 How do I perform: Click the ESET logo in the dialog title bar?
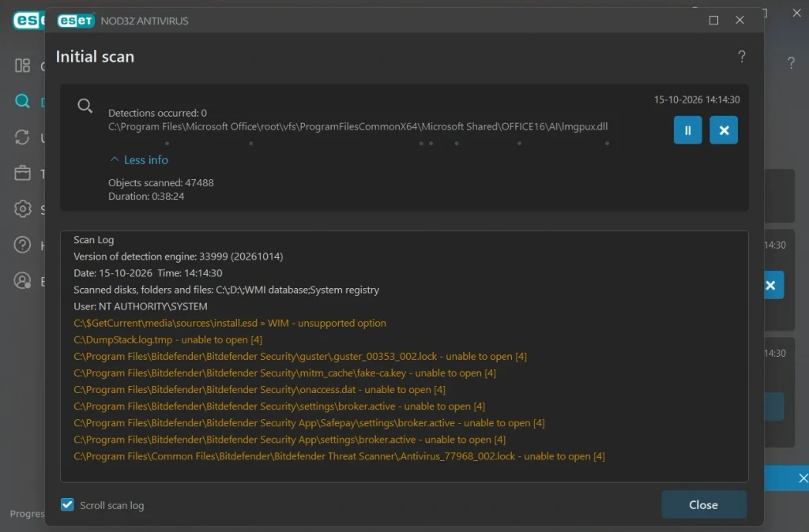point(76,20)
